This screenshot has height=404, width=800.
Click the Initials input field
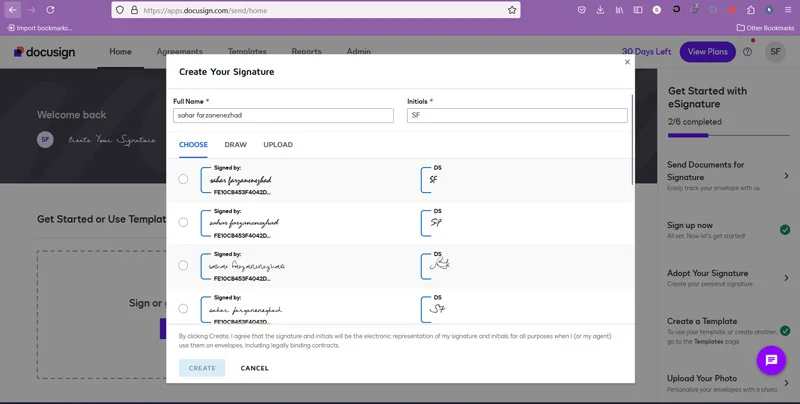coord(517,115)
